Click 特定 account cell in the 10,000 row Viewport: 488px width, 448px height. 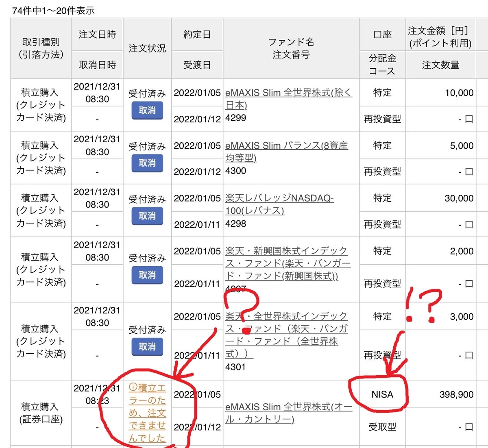[x=383, y=93]
